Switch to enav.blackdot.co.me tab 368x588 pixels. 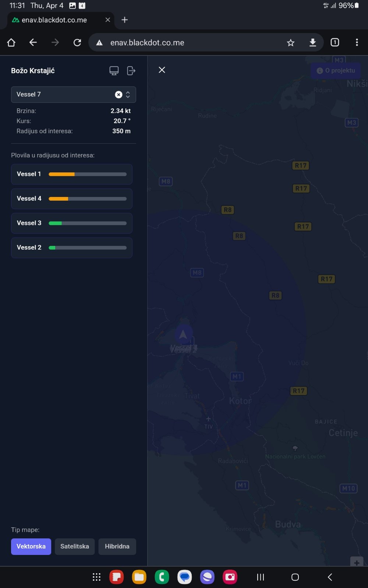click(x=54, y=20)
